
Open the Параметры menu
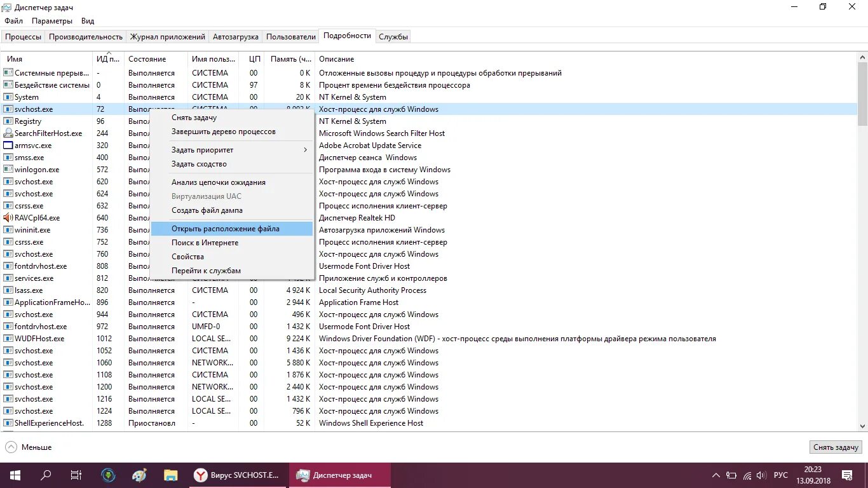(52, 21)
